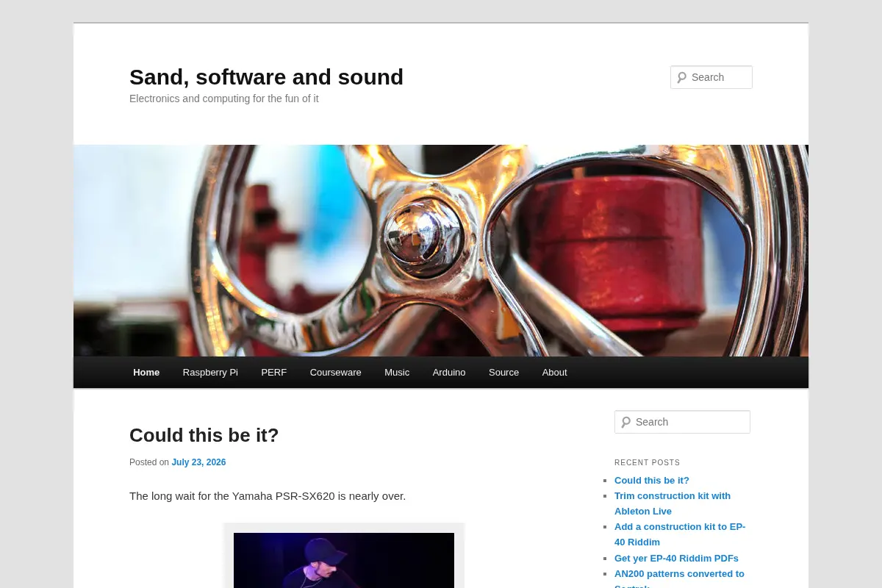
Task: Open the Courseware menu item
Action: (336, 373)
